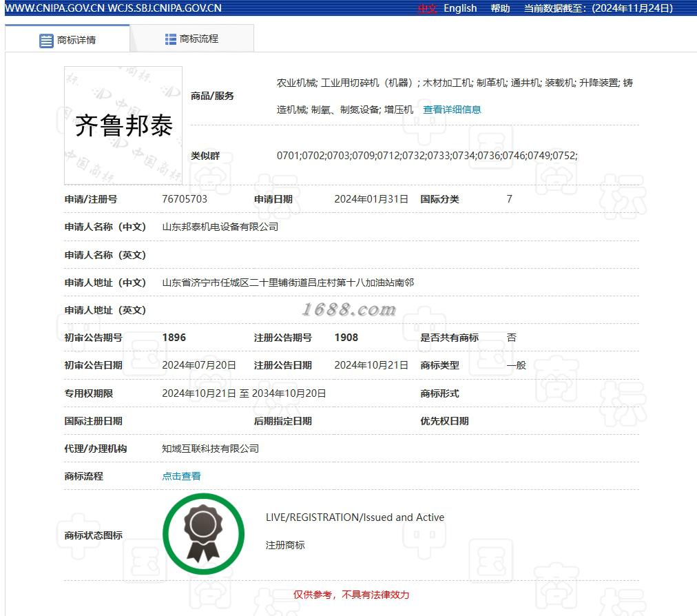Screen dimensions: 697x616
Task: Select exclusive right period 2024年10月21日 至 2034年10月20日
Action: point(244,393)
